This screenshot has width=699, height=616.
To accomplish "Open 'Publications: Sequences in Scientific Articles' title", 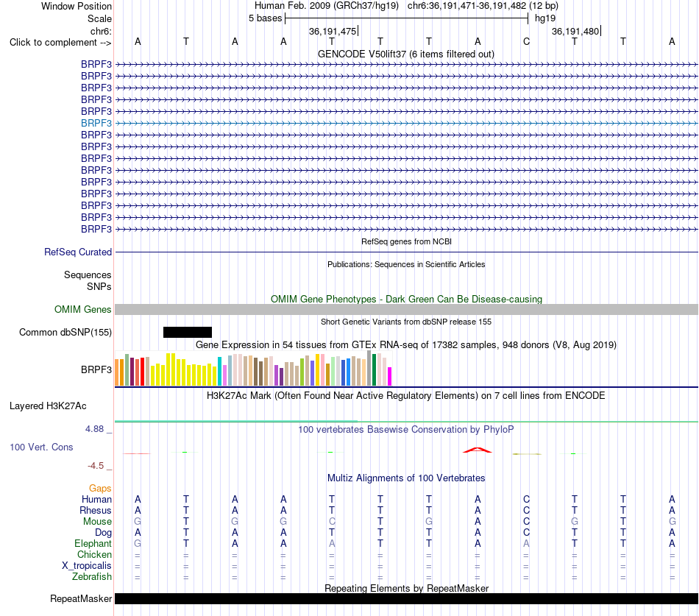I will (406, 264).
